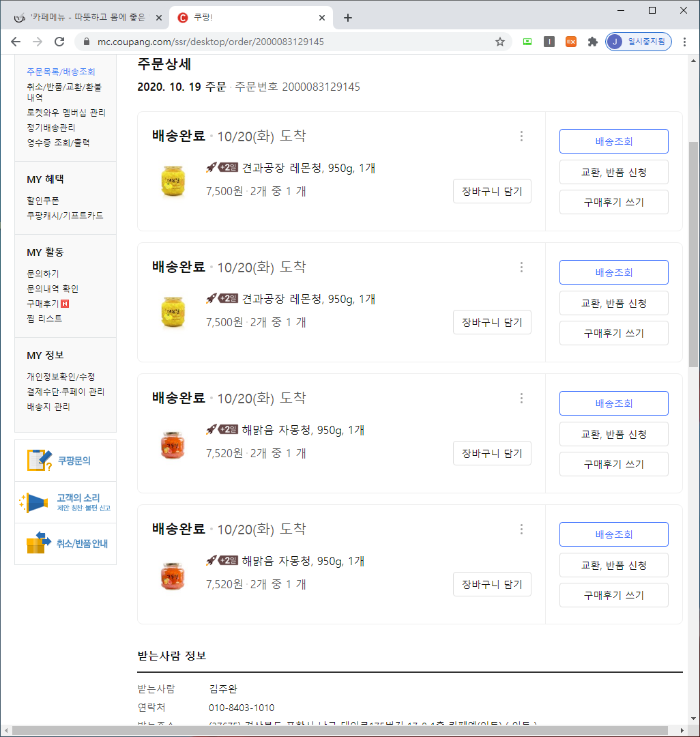Open 주문목록/배송조회 in the sidebar

pyautogui.click(x=61, y=72)
